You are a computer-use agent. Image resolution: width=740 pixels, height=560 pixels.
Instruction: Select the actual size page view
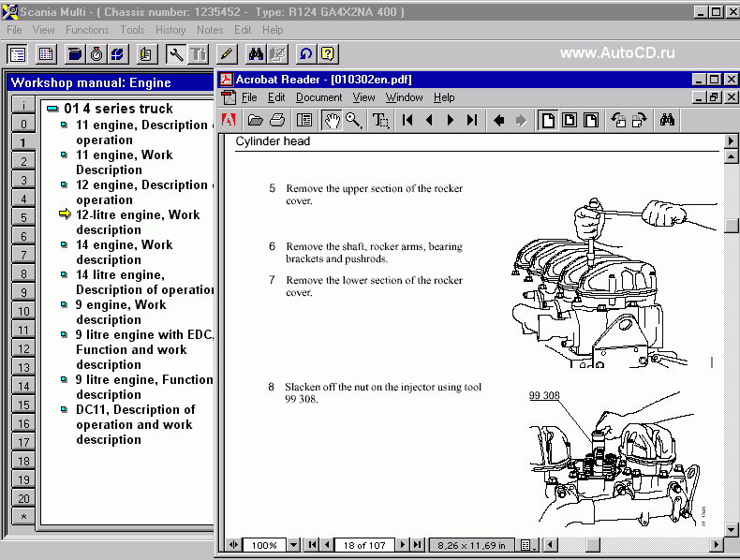point(548,120)
